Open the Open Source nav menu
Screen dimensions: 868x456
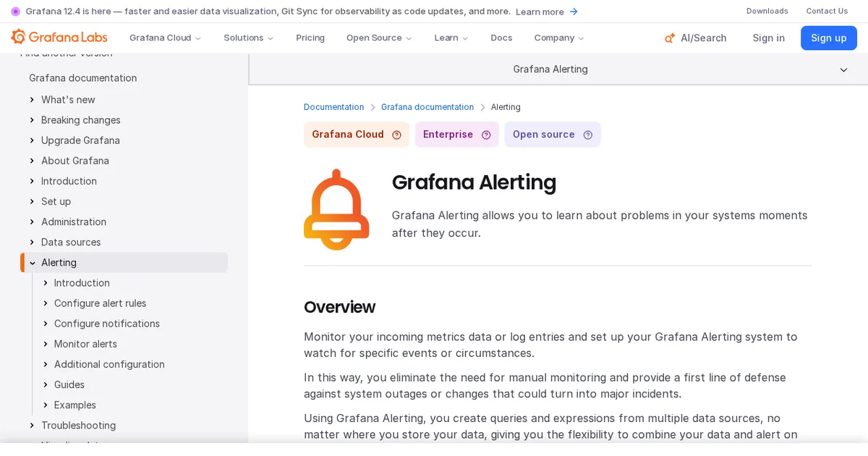pos(379,38)
